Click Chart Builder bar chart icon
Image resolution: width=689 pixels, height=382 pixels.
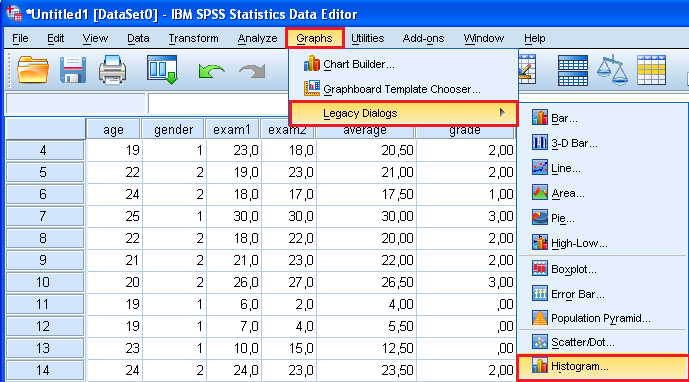[312, 64]
